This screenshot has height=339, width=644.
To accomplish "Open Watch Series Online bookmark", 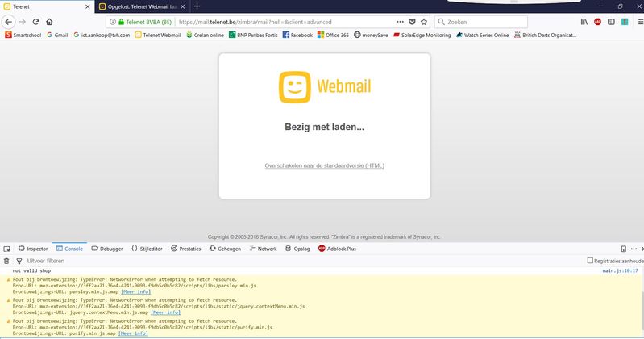I will click(482, 35).
